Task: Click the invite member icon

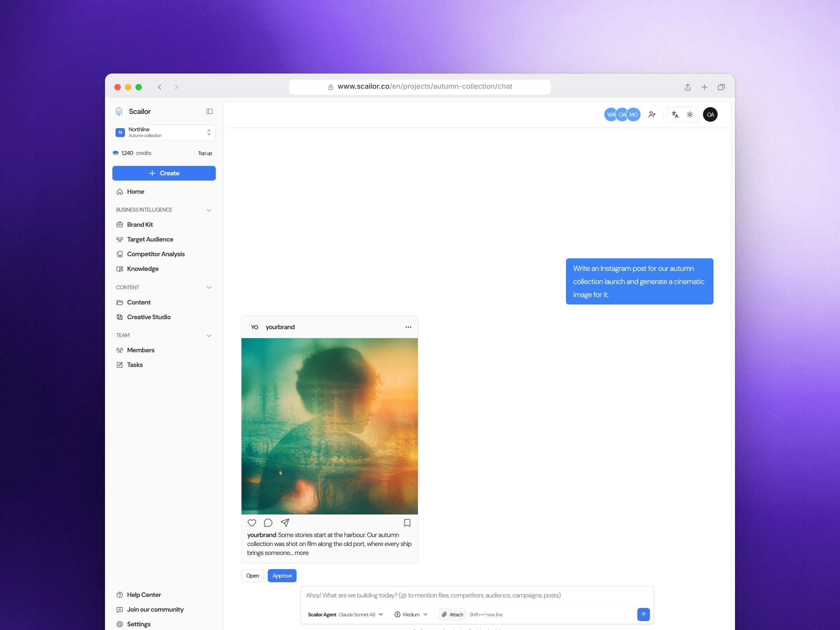Action: pos(652,115)
